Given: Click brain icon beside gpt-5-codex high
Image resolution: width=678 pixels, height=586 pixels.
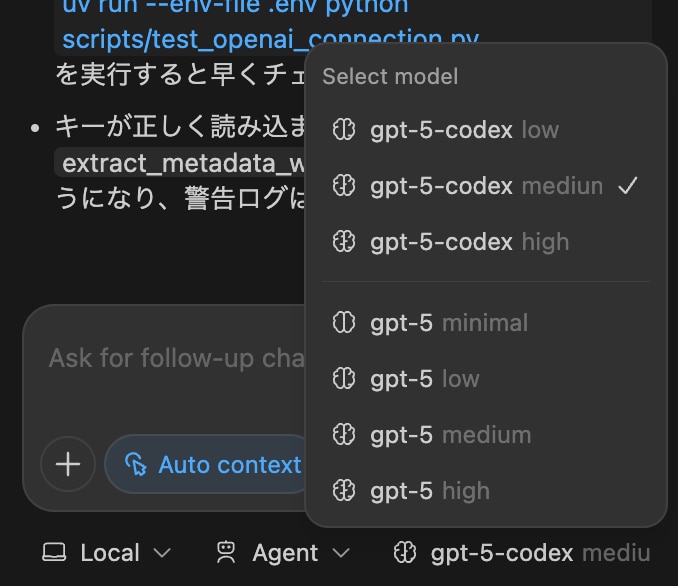Looking at the screenshot, I should pos(344,242).
